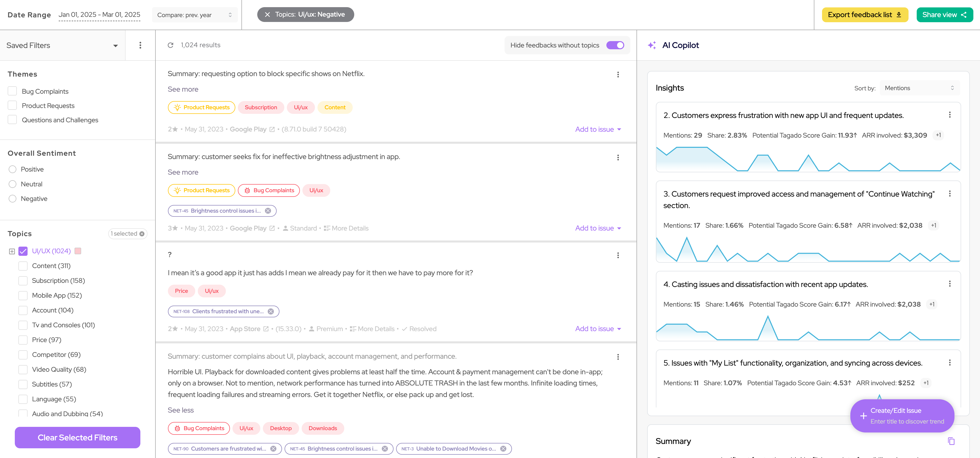Viewport: 980px width, 458px height.
Task: Select Positive sentiment
Action: [x=13, y=170]
